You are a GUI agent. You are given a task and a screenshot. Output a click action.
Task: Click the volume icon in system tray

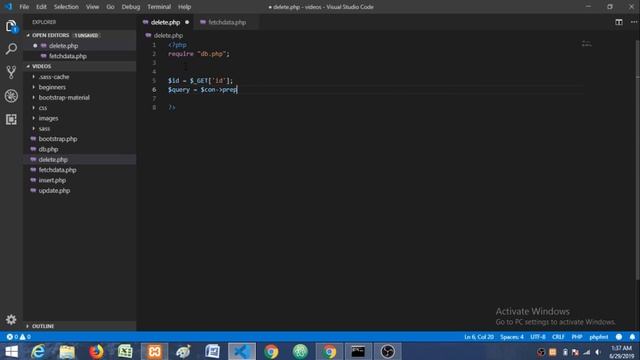pos(598,352)
